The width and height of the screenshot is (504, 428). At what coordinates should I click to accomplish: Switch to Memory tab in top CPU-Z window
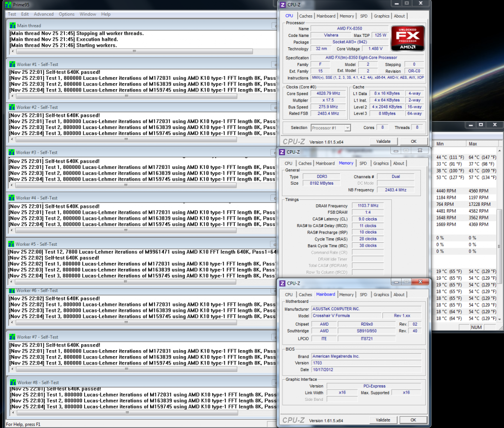click(347, 16)
